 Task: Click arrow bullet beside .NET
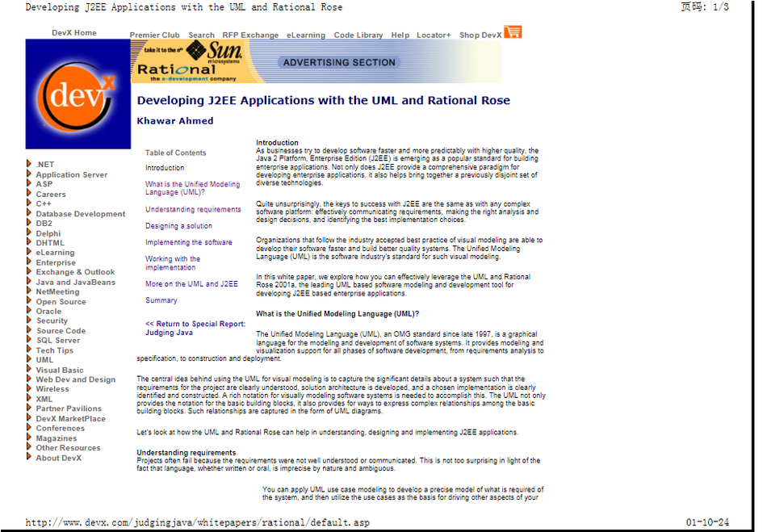pyautogui.click(x=30, y=164)
